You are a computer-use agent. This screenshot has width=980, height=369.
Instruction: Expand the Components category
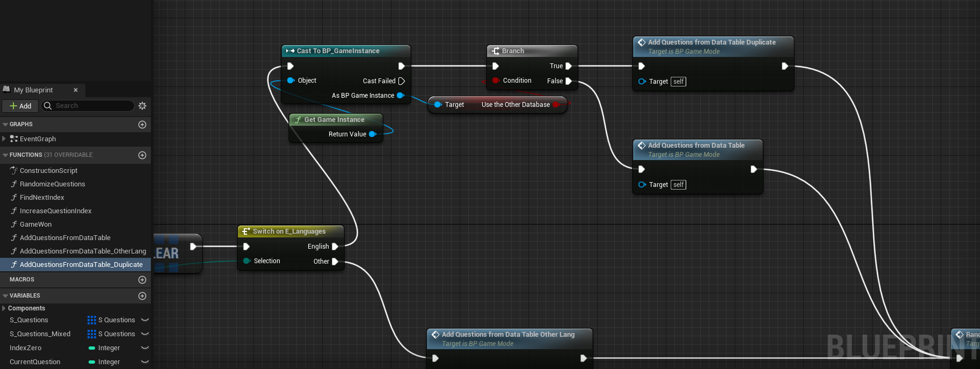(4, 308)
